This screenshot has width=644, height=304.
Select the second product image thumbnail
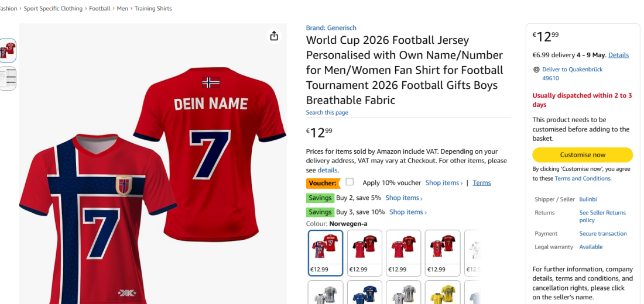click(x=8, y=78)
